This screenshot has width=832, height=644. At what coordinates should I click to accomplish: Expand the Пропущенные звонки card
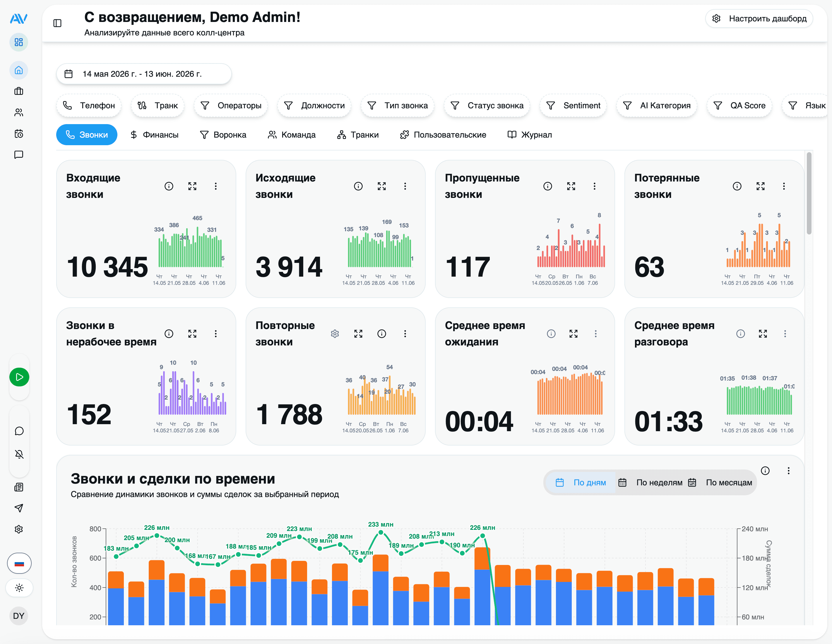click(x=571, y=186)
